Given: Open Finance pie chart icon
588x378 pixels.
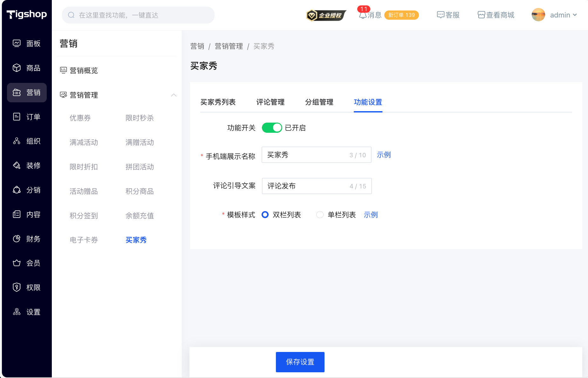Looking at the screenshot, I should [17, 239].
